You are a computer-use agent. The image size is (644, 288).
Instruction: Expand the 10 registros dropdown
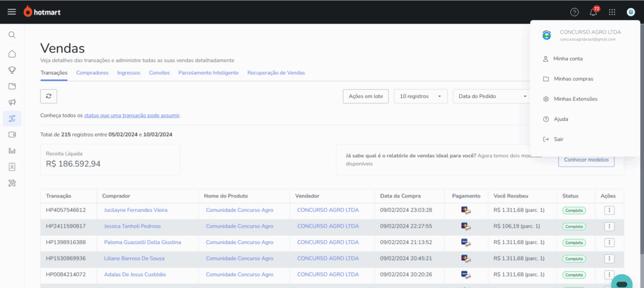tap(421, 96)
